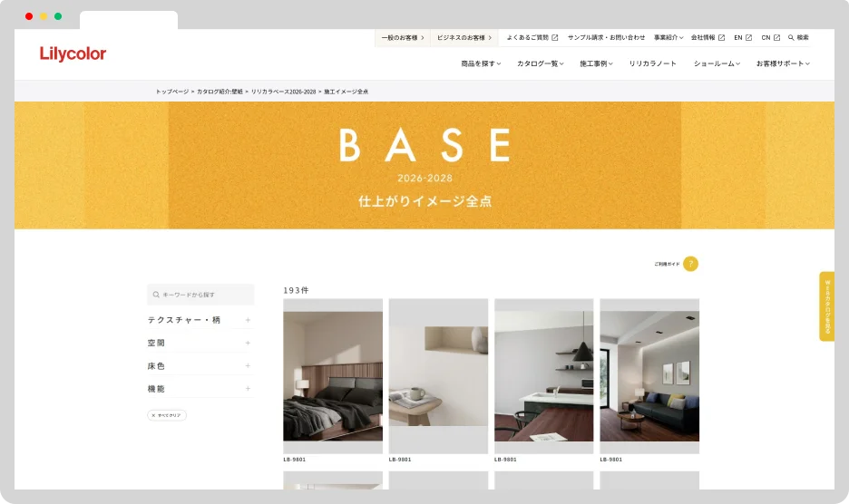849x504 pixels.
Task: Open the リリカラノート menu item
Action: (x=652, y=63)
